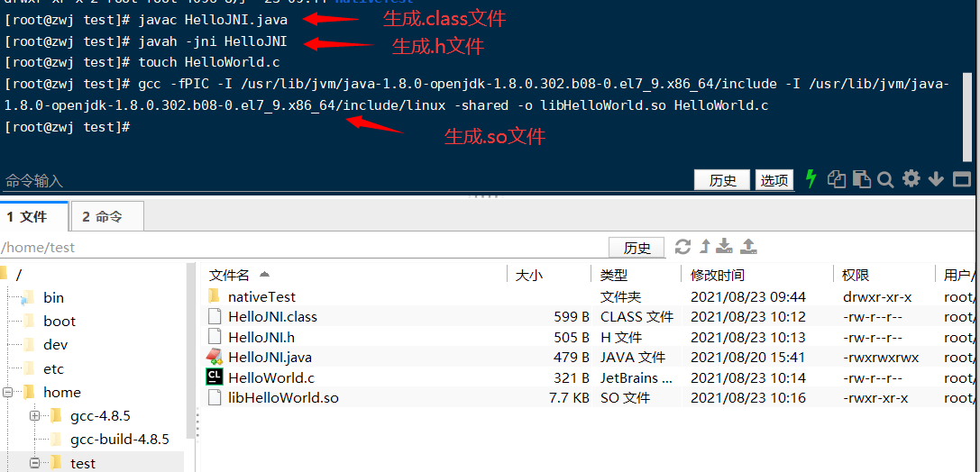980x472 pixels.
Task: Sort by file name column arrow
Action: (264, 274)
